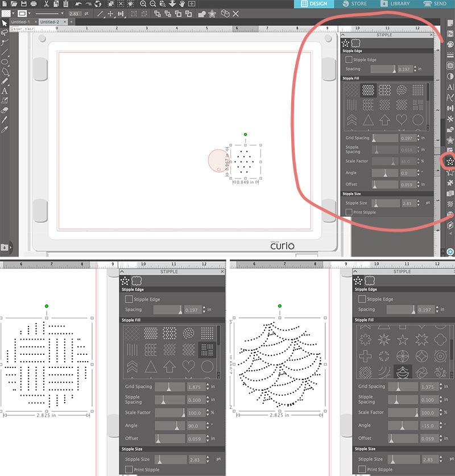Save the document with the floppy disk icon

point(24,3)
